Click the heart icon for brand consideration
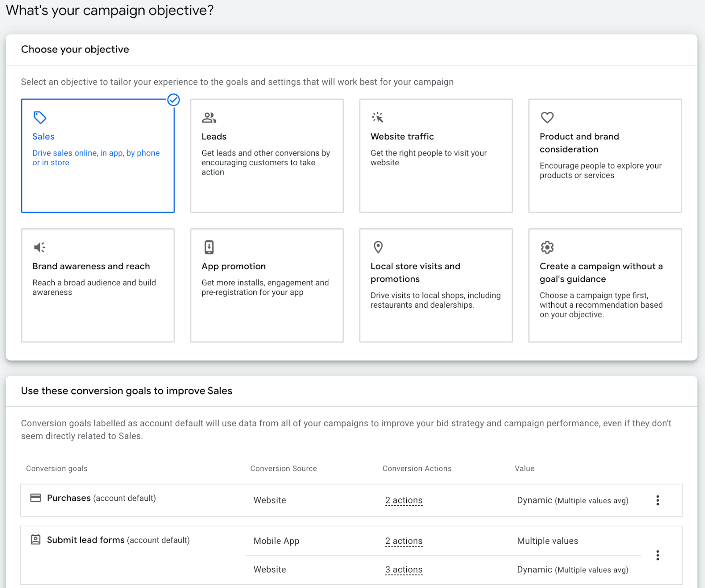The height and width of the screenshot is (588, 705). [x=547, y=117]
